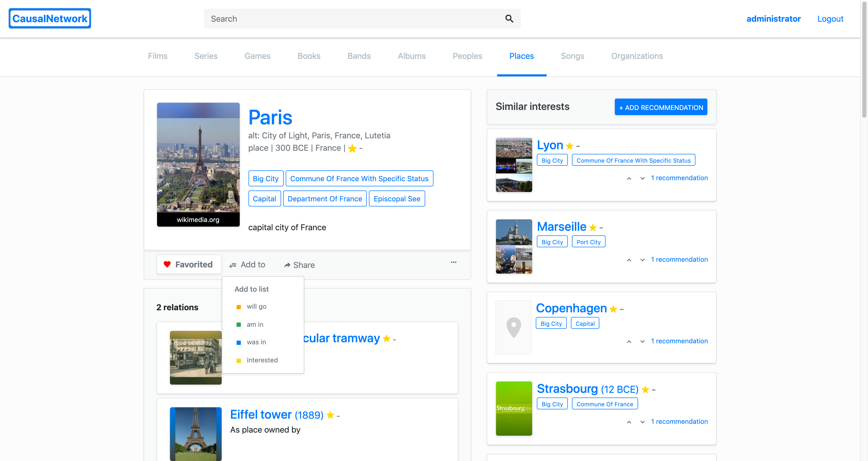
Task: Downvote the Marseille recommendation
Action: 642,260
